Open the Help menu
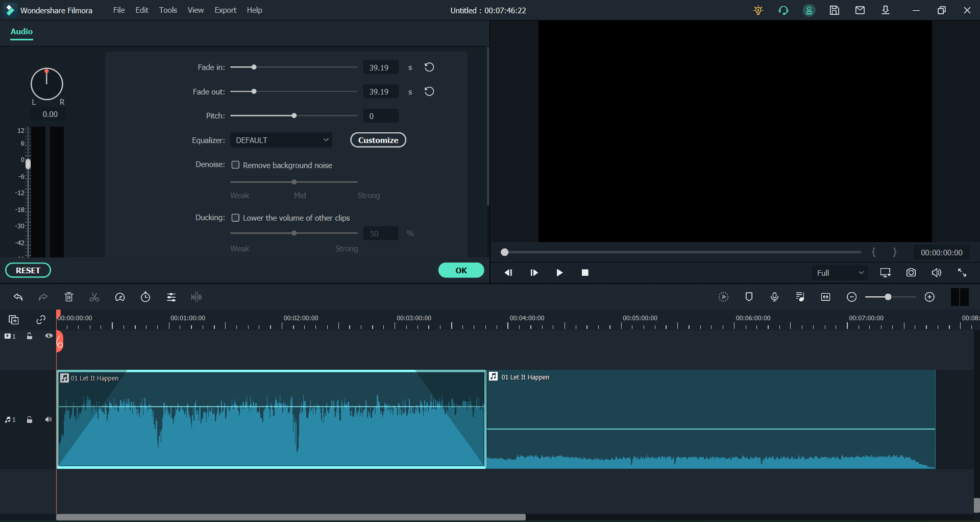Viewport: 980px width, 522px height. (x=254, y=10)
